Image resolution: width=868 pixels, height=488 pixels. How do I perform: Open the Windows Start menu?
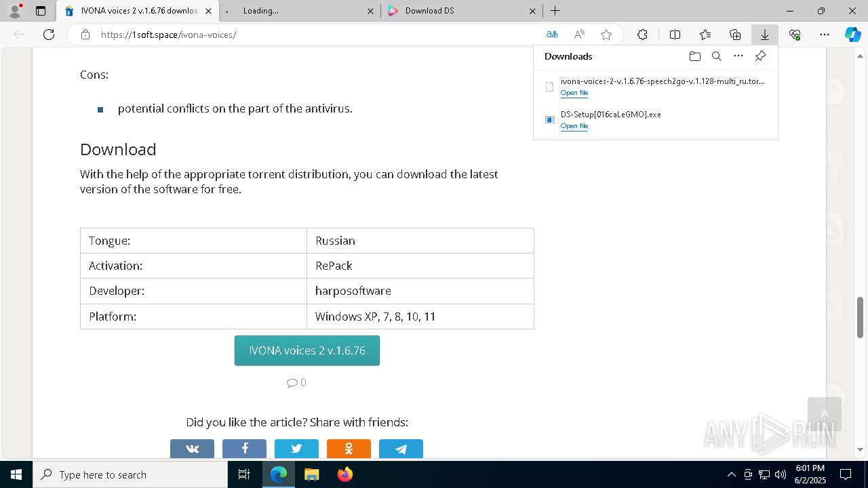click(x=16, y=474)
